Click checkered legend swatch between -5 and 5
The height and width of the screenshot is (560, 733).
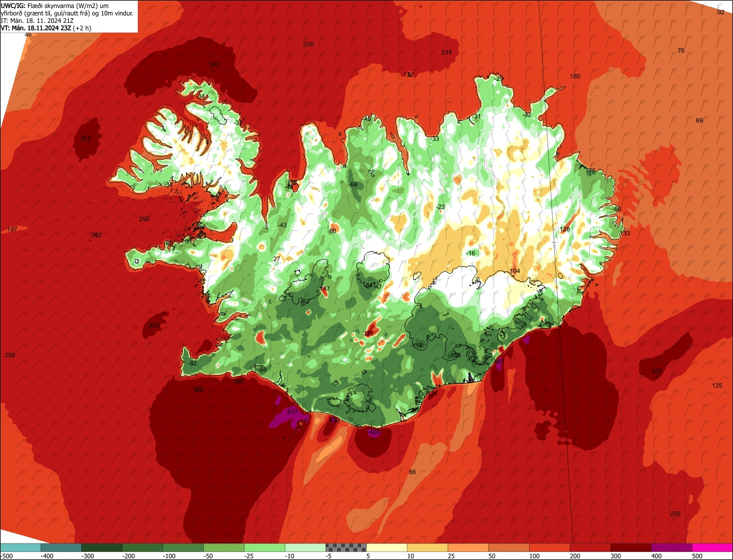coord(346,547)
